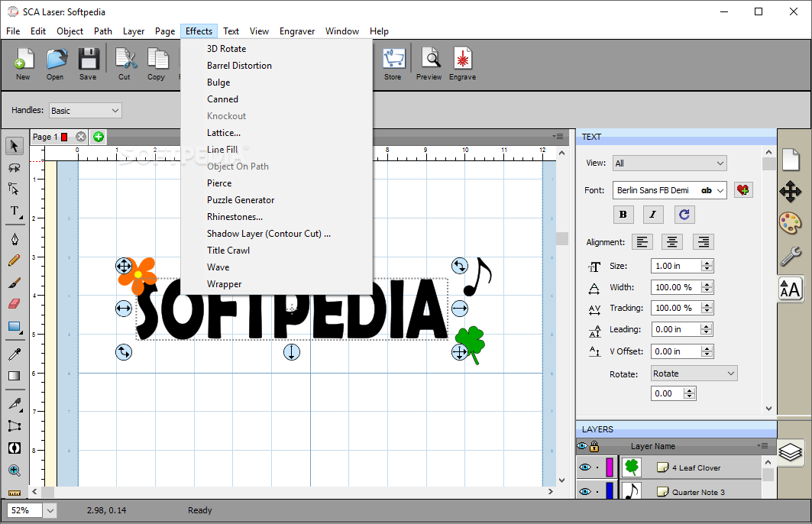
Task: Click the Size value stepper arrows
Action: click(x=707, y=266)
